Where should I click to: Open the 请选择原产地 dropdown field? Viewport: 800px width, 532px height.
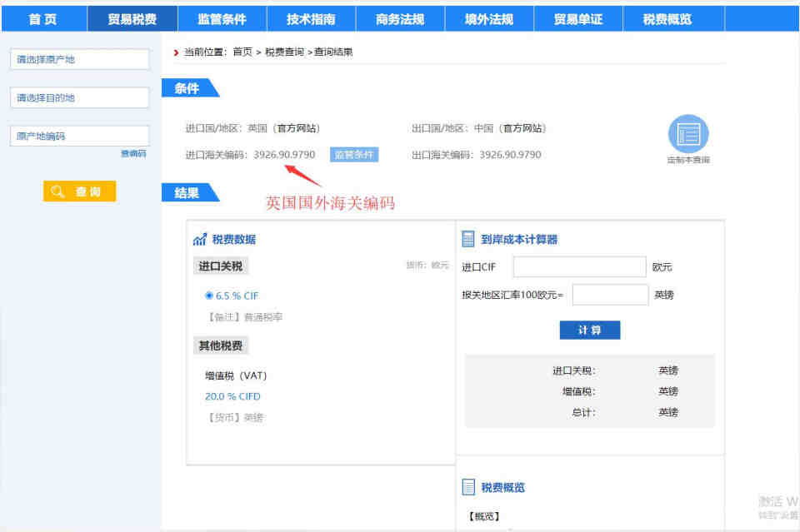coord(80,60)
